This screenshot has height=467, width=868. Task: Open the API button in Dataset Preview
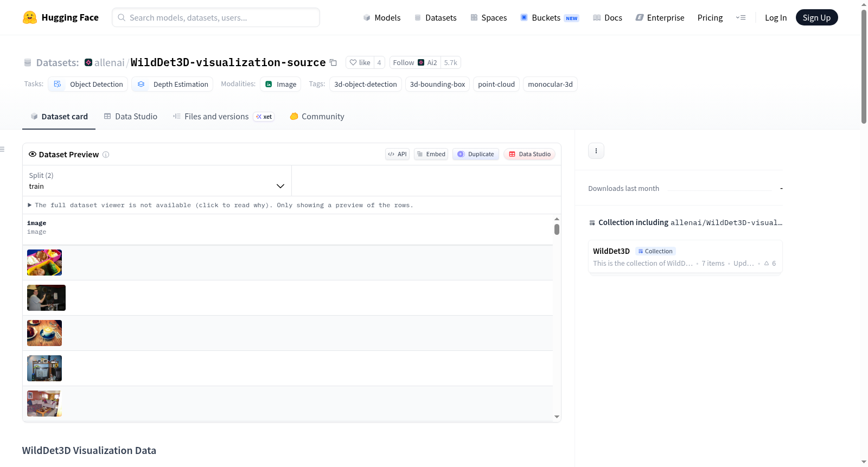(x=397, y=154)
